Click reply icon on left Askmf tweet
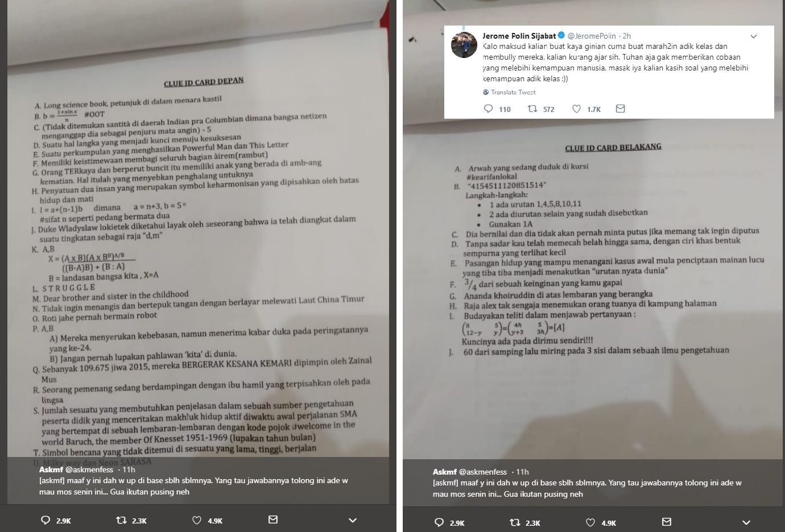The width and height of the screenshot is (785, 532). tap(46, 520)
